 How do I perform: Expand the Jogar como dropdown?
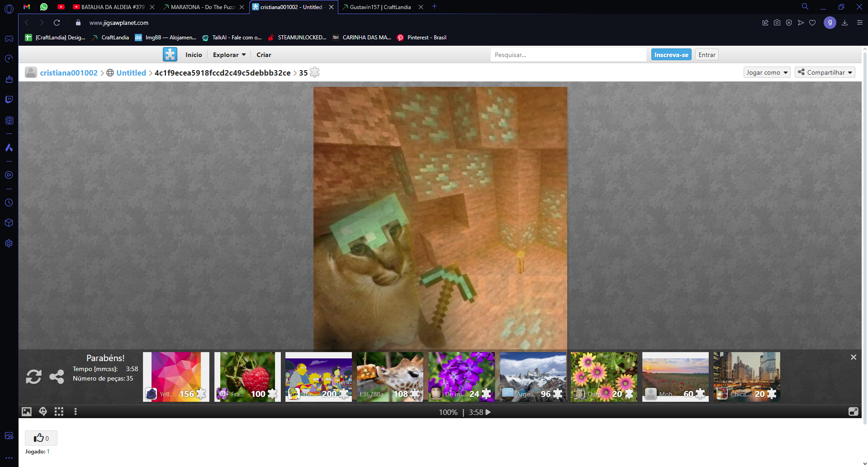(767, 72)
